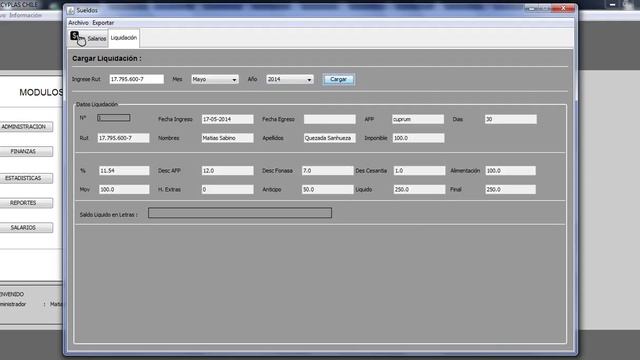Click the H. Extras field

227,189
